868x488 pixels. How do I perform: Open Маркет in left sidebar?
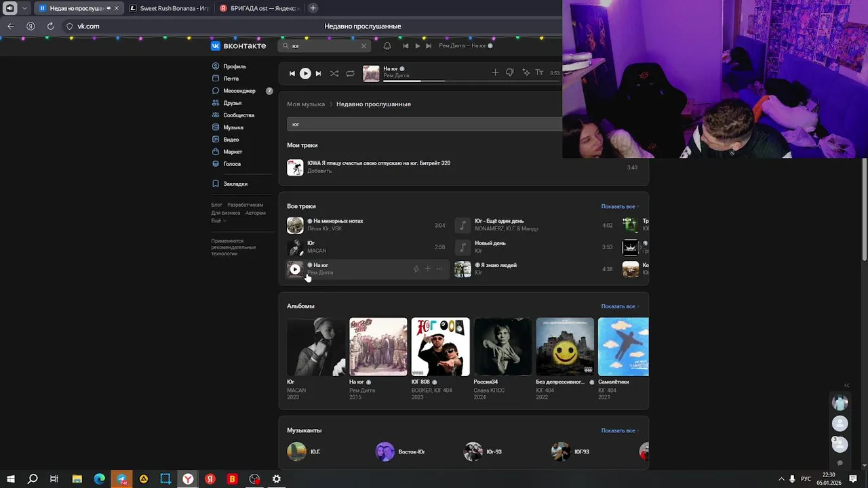point(233,152)
